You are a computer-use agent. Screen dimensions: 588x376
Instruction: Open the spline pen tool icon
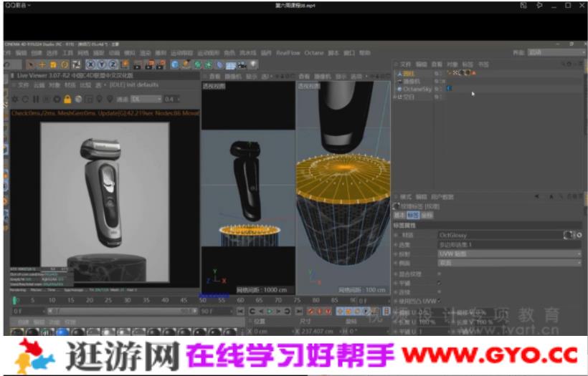[186, 64]
